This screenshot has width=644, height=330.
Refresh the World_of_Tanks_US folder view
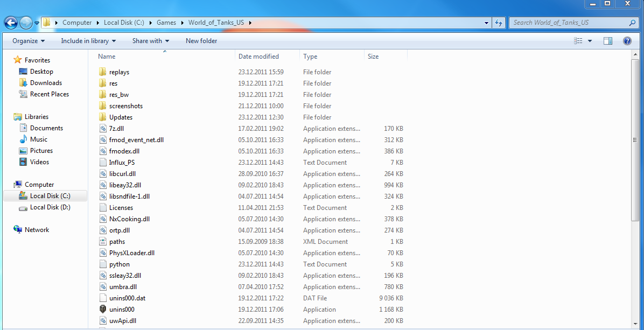[x=499, y=23]
